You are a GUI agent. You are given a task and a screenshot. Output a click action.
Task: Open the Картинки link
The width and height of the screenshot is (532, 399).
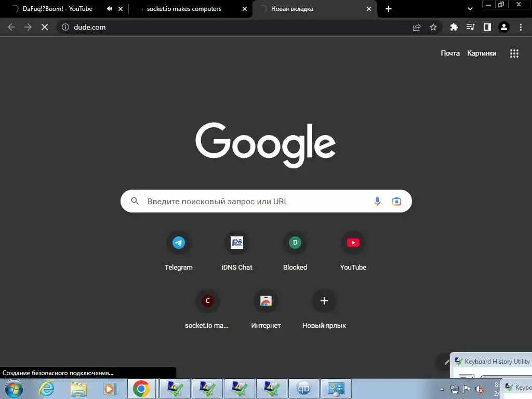(482, 54)
